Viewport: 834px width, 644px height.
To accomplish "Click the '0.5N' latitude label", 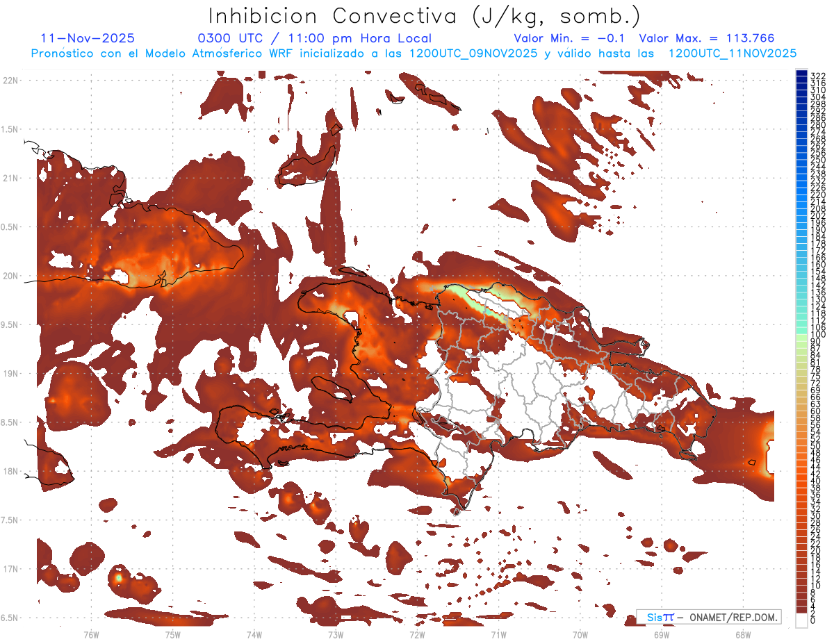I will click(x=10, y=227).
